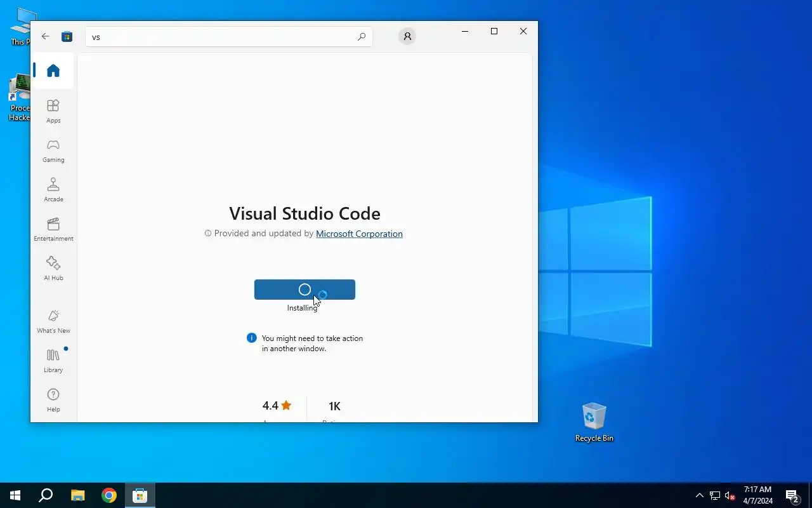The height and width of the screenshot is (508, 812).
Task: Open AI Hub in sidebar
Action: point(53,269)
